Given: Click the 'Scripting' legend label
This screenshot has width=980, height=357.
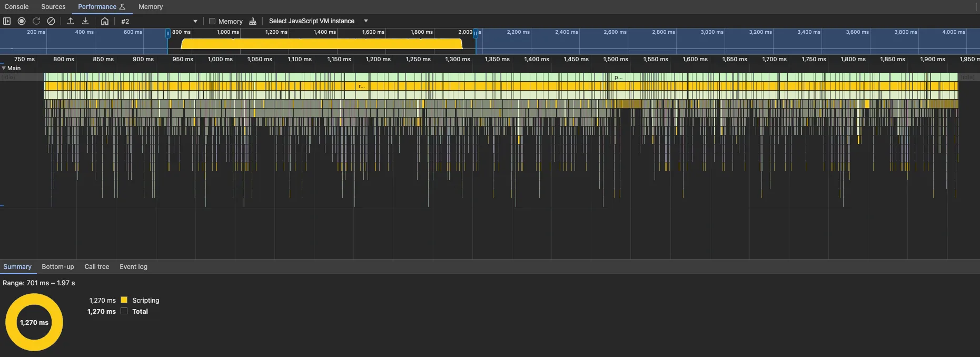Looking at the screenshot, I should pos(146,300).
